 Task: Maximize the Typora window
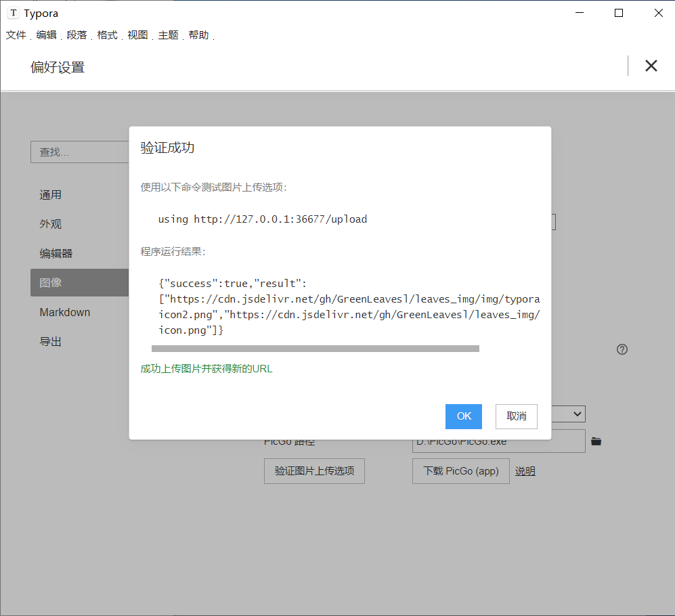coord(619,13)
